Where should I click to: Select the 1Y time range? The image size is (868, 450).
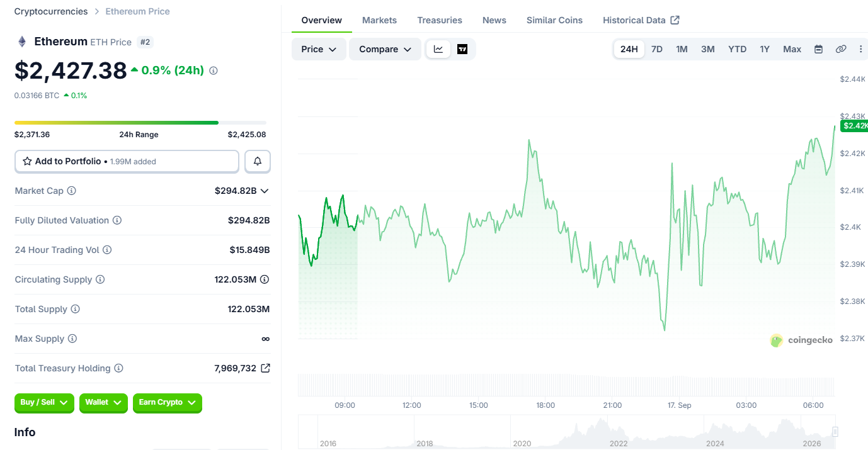[x=765, y=49]
